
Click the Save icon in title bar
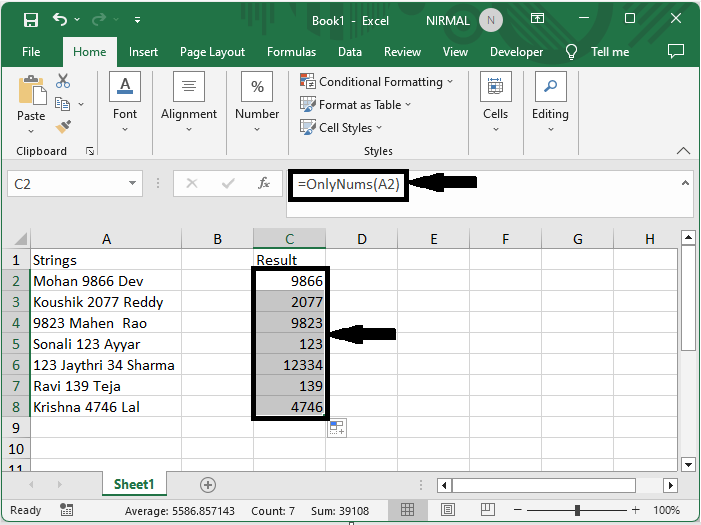click(30, 19)
